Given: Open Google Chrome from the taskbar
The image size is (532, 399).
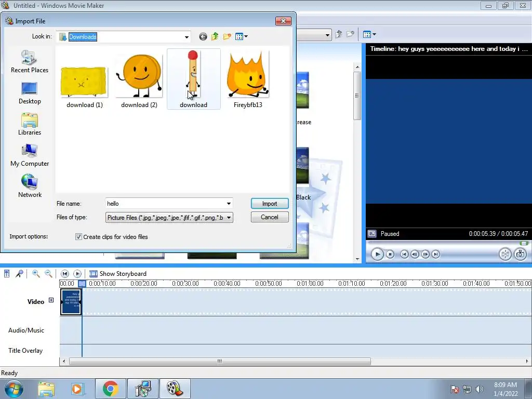Looking at the screenshot, I should pos(111,389).
